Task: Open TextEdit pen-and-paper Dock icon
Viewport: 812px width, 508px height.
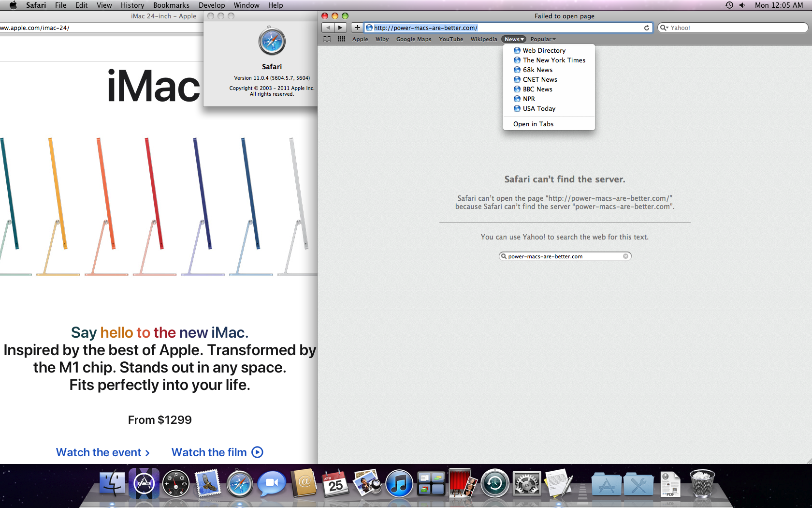Action: (559, 483)
